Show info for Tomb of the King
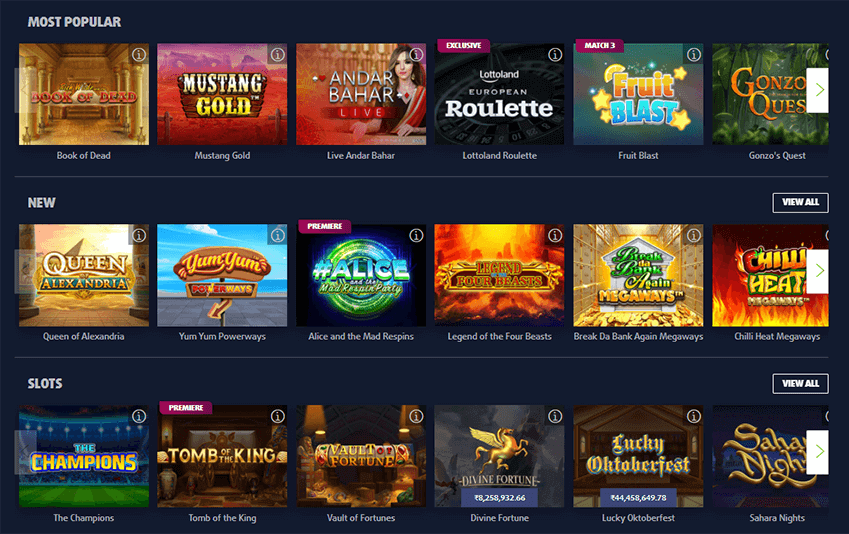849x534 pixels. click(x=278, y=416)
